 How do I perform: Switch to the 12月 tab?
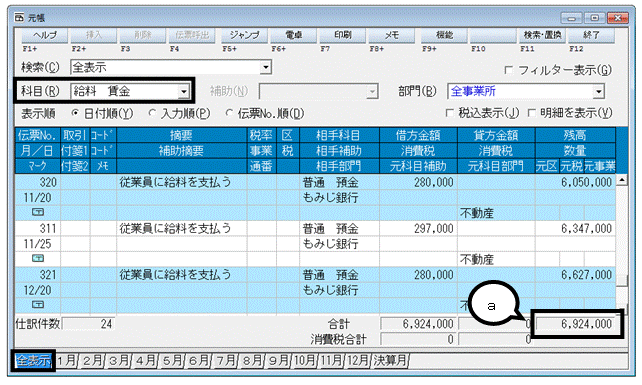[358, 361]
